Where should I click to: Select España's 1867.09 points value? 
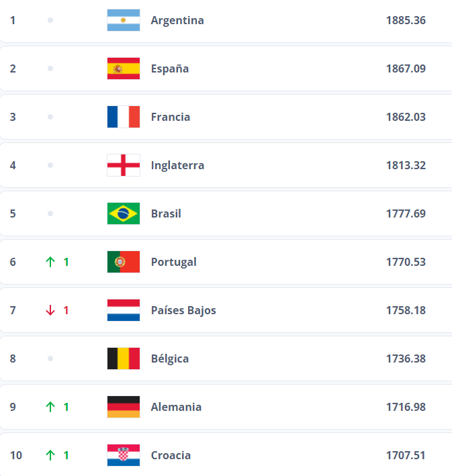[x=406, y=68]
